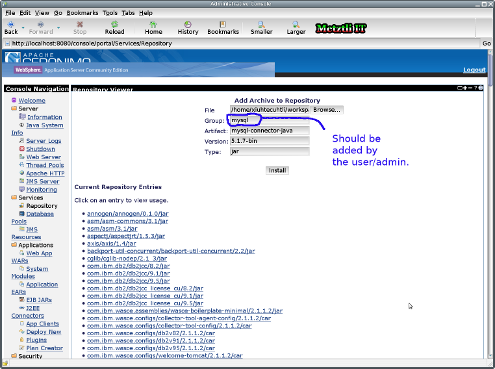The image size is (495, 369).
Task: Open the Go menu
Action: 58,13
